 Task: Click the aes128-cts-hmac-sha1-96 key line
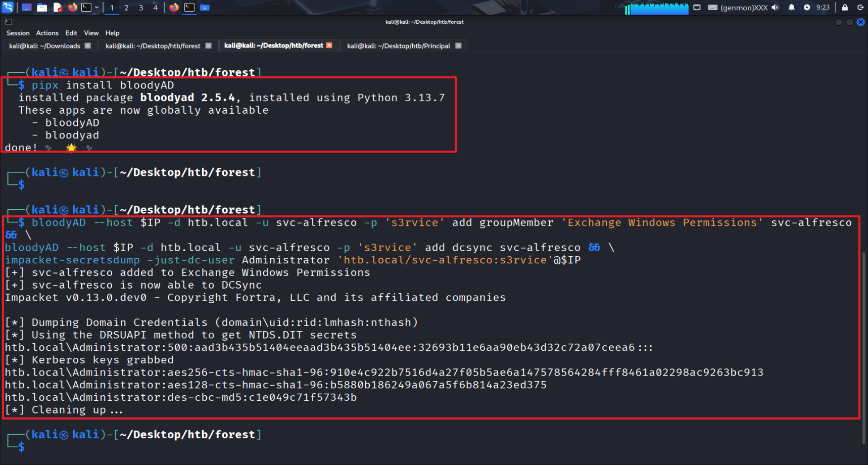[x=276, y=385]
